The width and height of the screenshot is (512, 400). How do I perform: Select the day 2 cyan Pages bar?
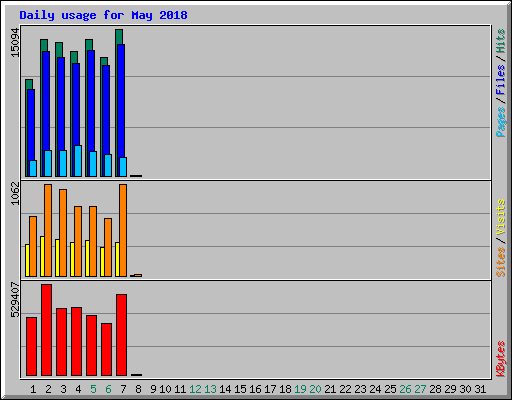point(48,163)
